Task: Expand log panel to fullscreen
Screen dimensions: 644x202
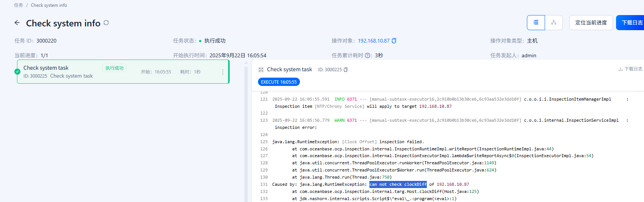Action: coord(261,70)
